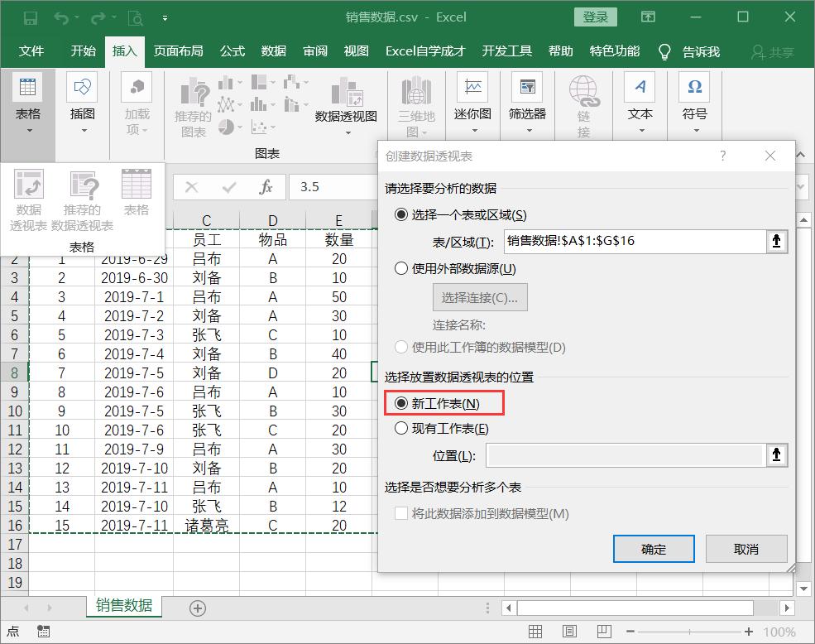Click the 推荐的图表 icon
The width and height of the screenshot is (815, 644).
[190, 102]
